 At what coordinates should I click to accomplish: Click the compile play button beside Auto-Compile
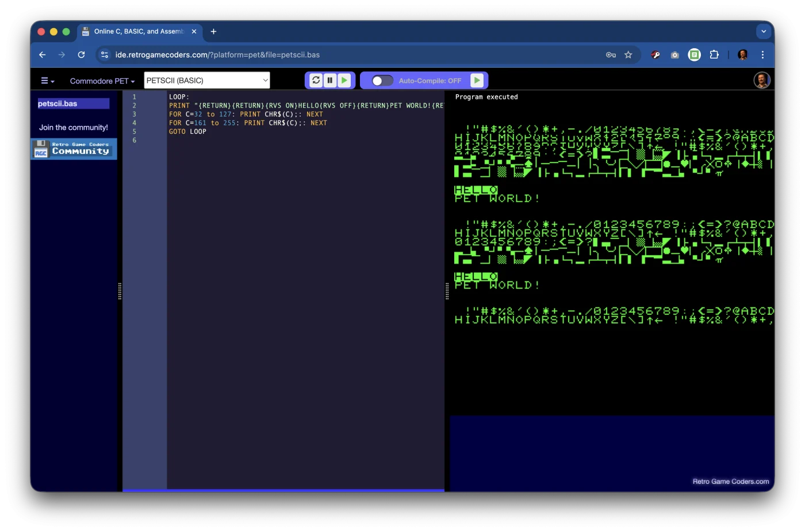477,80
